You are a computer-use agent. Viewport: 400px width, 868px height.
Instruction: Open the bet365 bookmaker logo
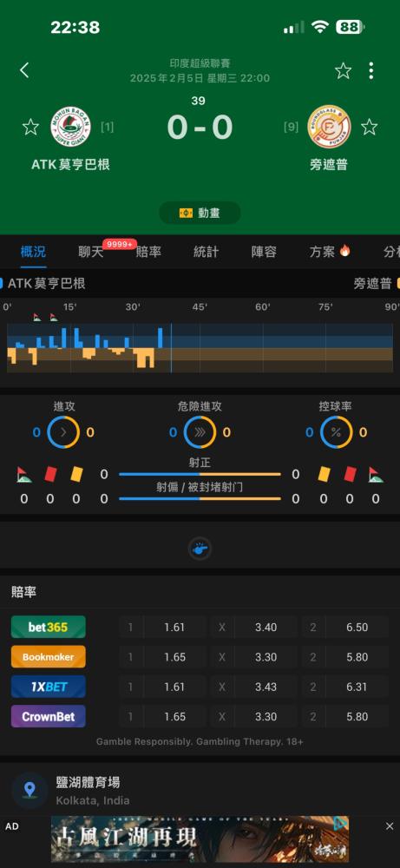coord(48,628)
